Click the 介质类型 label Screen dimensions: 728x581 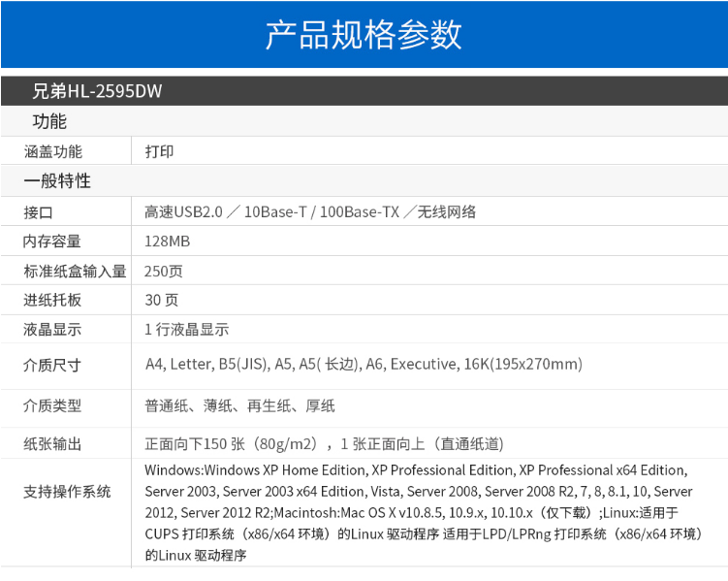tap(52, 405)
